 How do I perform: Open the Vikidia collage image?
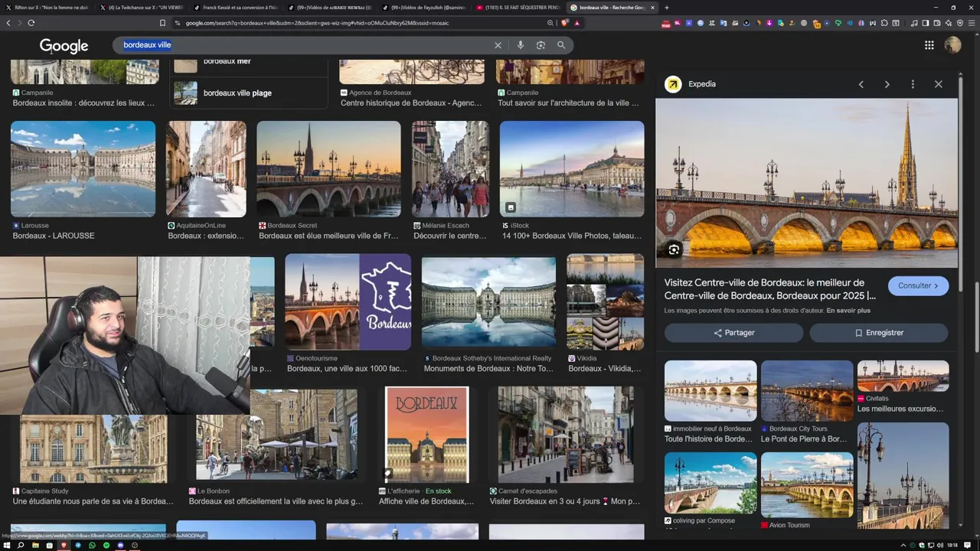[605, 302]
